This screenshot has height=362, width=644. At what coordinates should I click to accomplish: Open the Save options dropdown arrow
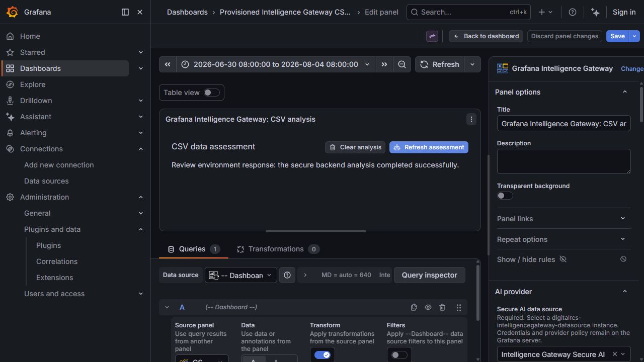point(635,36)
